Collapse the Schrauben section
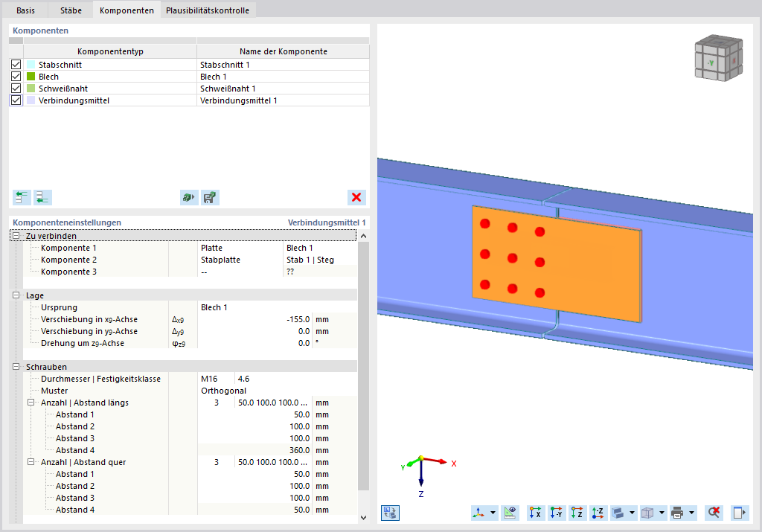762x532 pixels. pos(16,367)
